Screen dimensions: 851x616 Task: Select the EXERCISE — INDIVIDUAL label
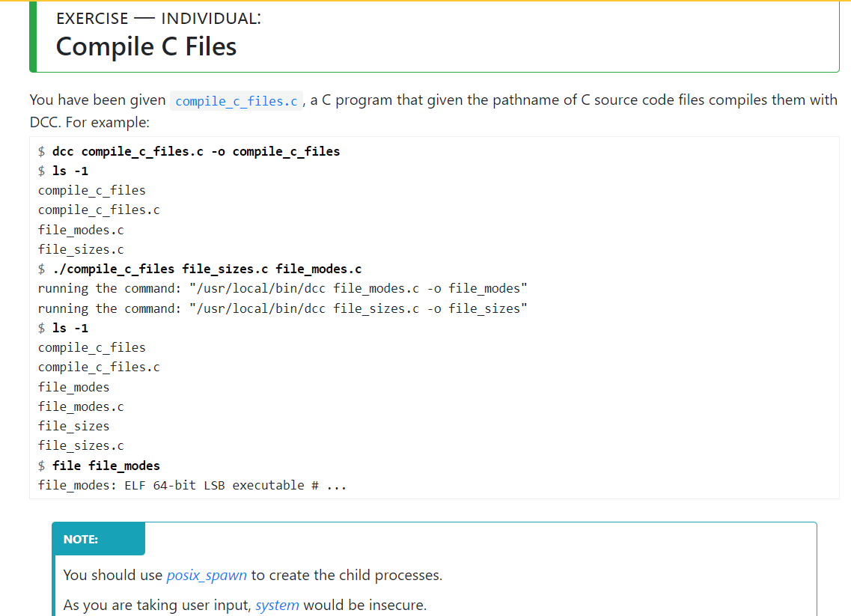click(x=157, y=18)
